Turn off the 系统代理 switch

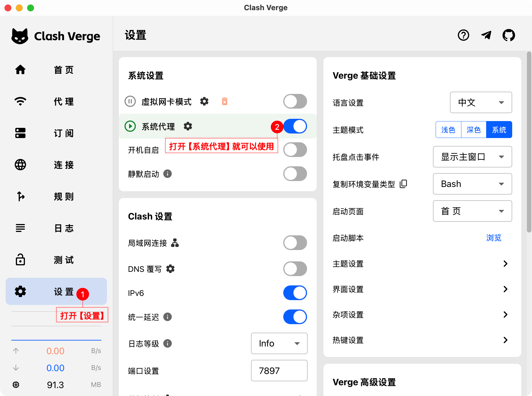coord(295,126)
